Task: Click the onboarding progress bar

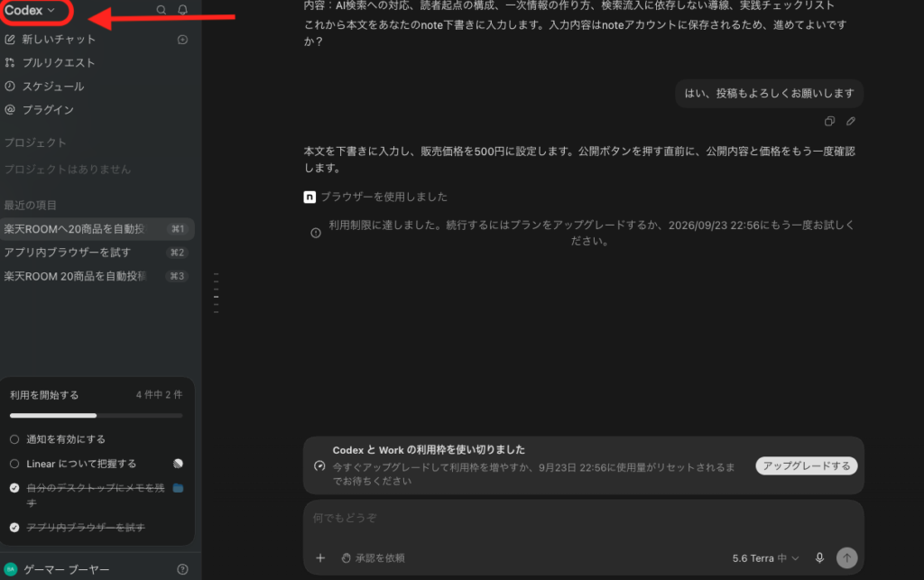Action: coord(96,416)
